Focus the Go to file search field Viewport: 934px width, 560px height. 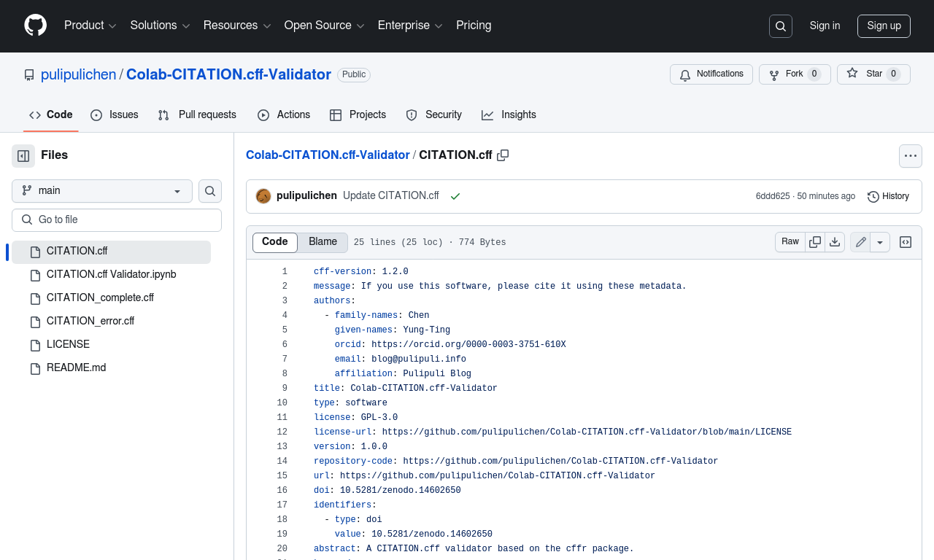117,220
